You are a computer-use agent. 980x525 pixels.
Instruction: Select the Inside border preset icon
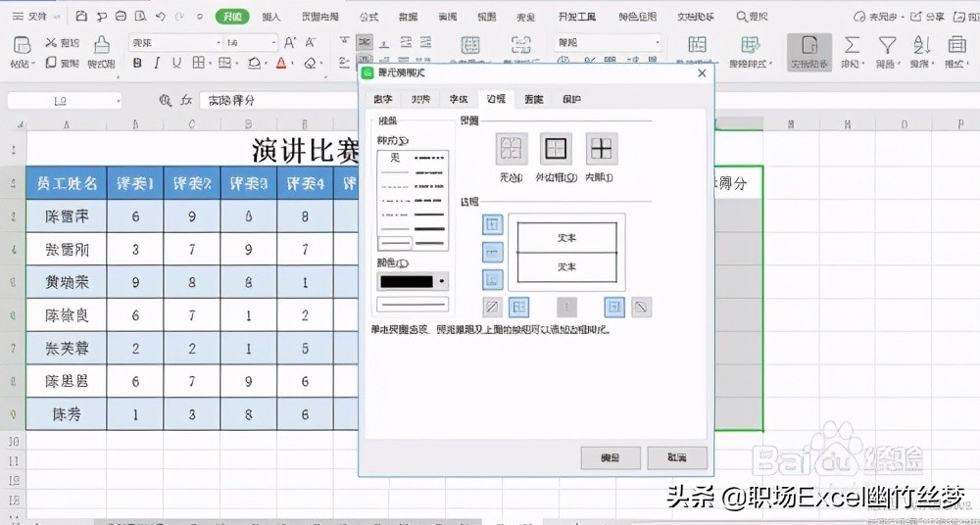(x=602, y=149)
